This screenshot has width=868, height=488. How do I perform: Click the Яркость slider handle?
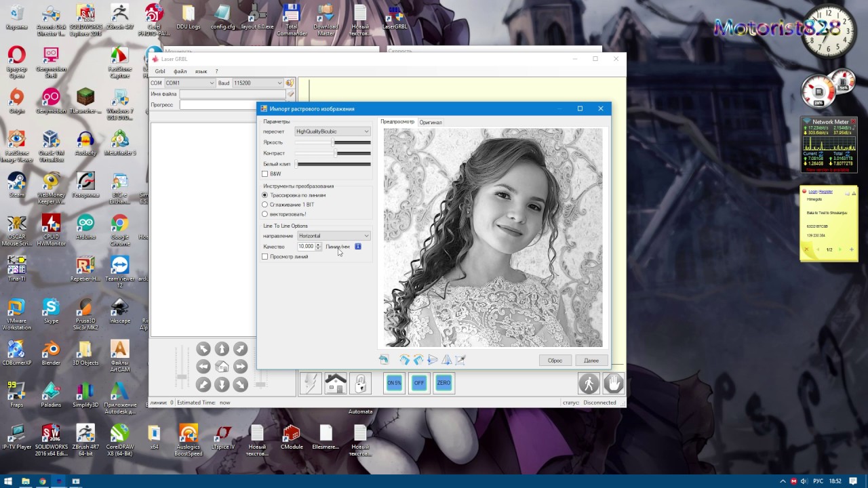click(333, 142)
